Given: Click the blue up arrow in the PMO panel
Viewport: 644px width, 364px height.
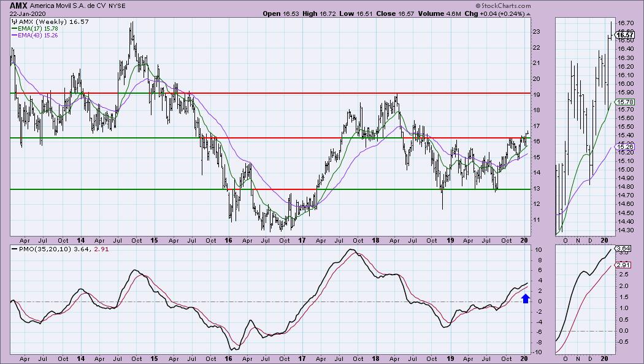Looking at the screenshot, I should [526, 299].
